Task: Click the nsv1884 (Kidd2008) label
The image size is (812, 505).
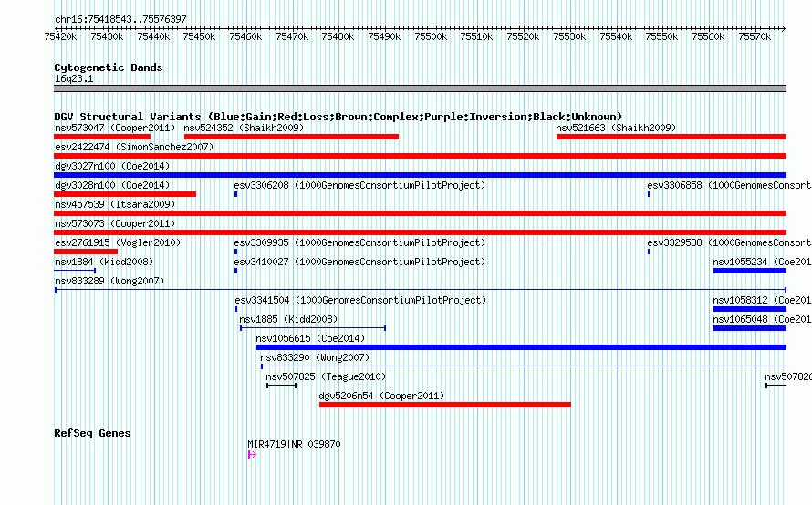Action: 104,262
